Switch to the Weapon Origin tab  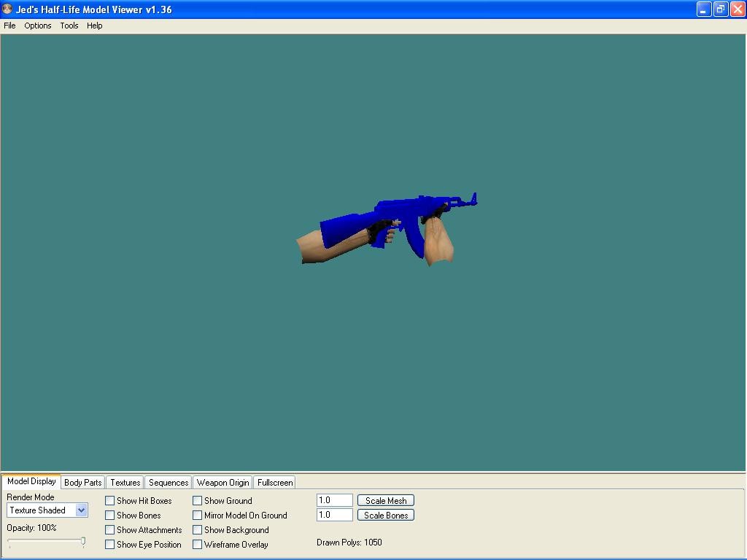tap(223, 483)
